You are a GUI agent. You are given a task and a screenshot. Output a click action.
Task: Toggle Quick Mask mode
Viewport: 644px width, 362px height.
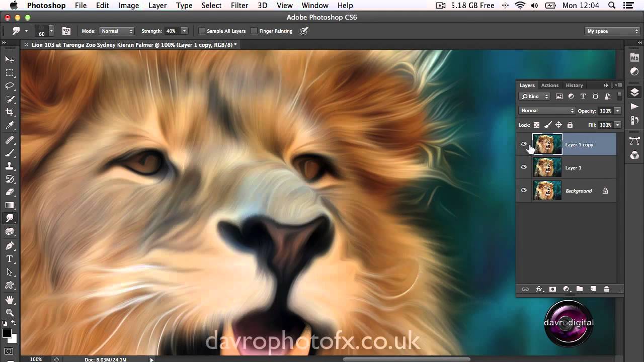[x=10, y=351]
